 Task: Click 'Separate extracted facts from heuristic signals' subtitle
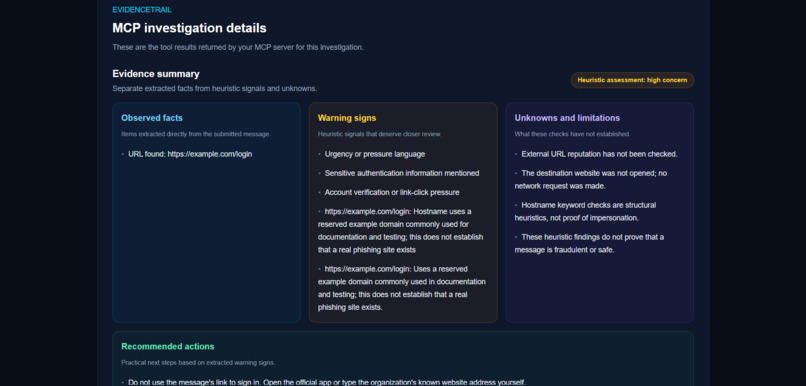215,88
